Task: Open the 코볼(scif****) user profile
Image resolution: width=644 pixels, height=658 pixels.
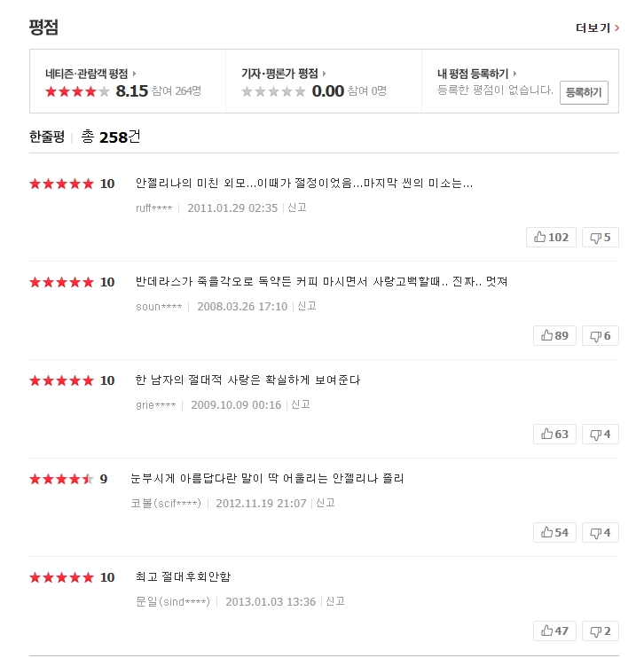Action: 166,504
